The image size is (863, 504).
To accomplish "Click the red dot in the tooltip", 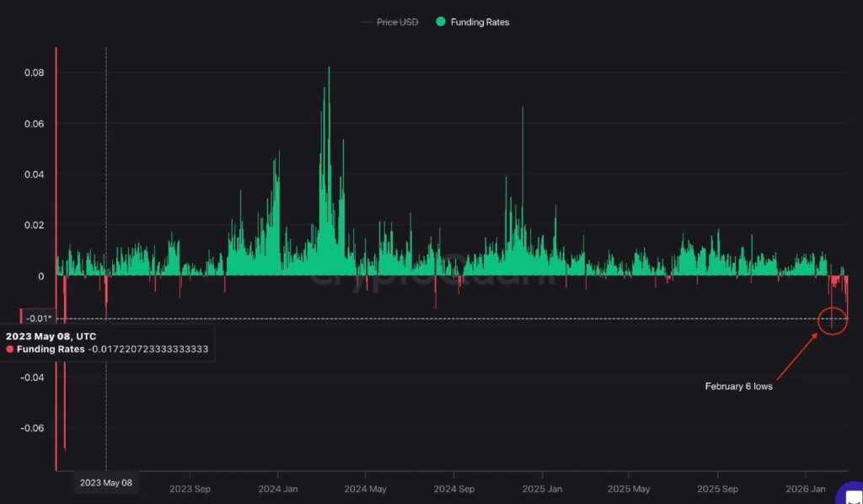I will click(8, 349).
